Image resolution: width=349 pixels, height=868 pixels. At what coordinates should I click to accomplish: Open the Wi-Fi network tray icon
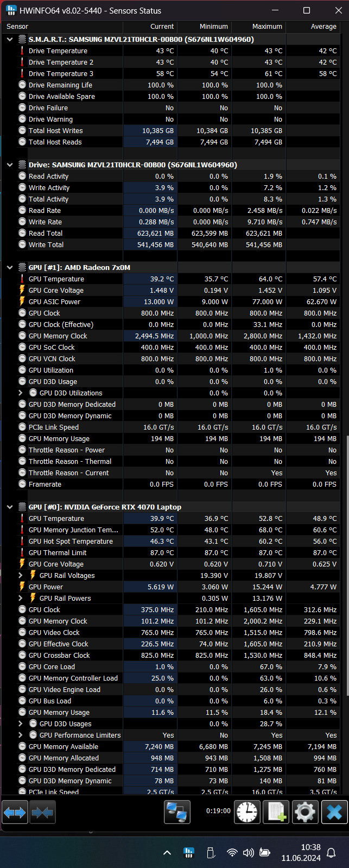(x=232, y=853)
